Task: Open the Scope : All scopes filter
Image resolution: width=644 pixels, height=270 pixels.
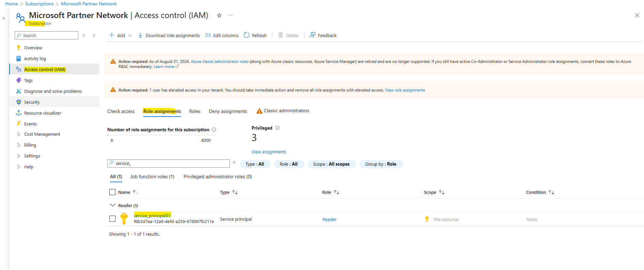Action: 331,164
